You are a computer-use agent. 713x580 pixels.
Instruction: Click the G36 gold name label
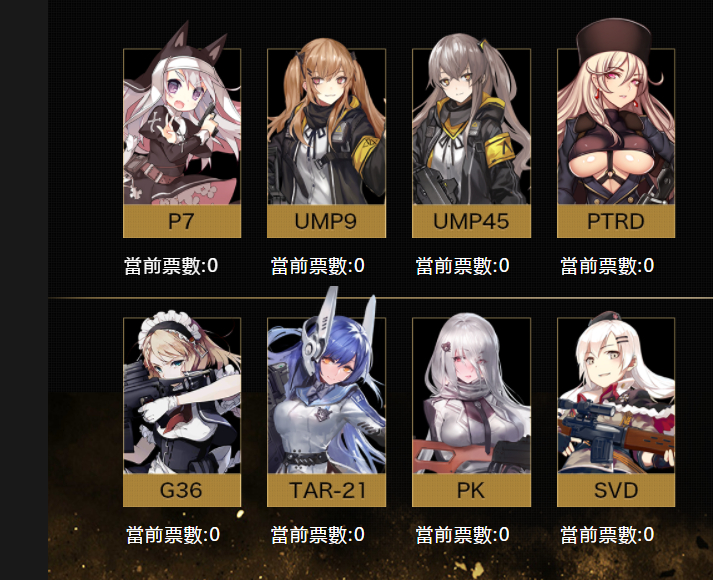182,490
